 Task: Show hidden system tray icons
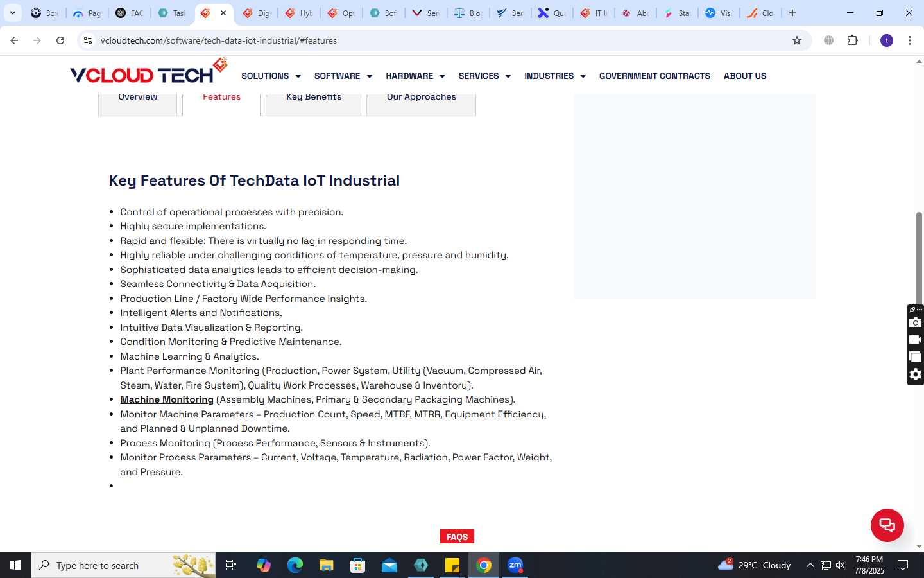click(x=810, y=565)
